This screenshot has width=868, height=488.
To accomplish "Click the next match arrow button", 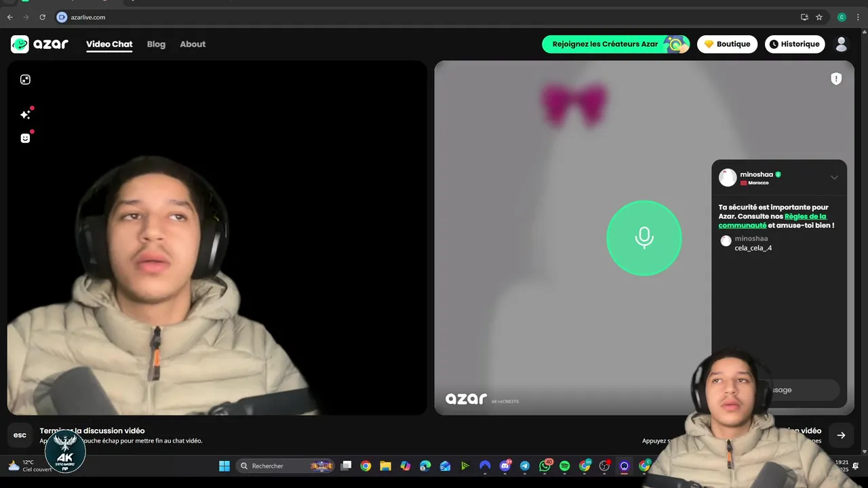I will (x=841, y=435).
